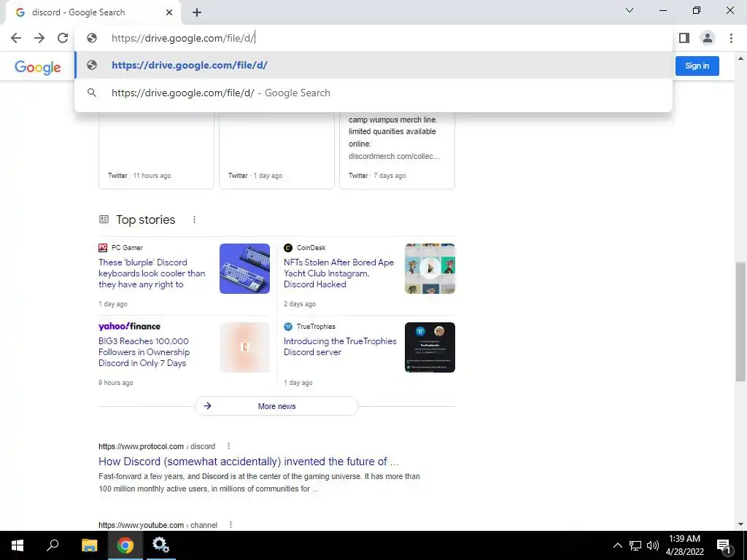The image size is (747, 560).
Task: Open the notification center icon
Action: click(x=724, y=545)
